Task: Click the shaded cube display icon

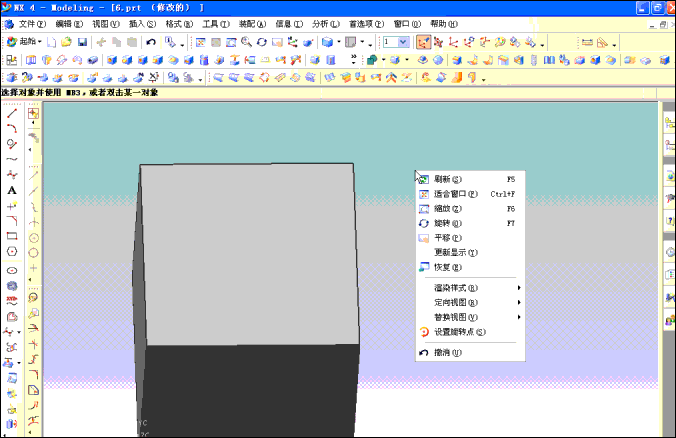Action: [x=327, y=42]
